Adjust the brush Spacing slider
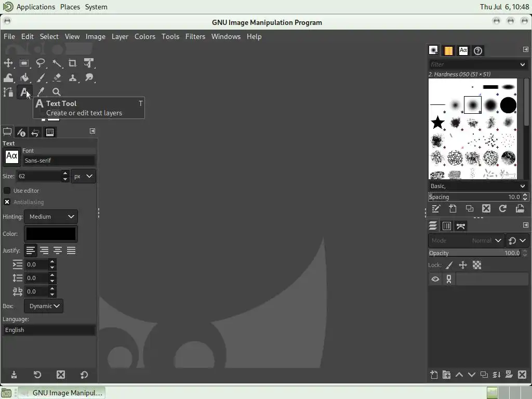The image size is (532, 399). coord(475,197)
